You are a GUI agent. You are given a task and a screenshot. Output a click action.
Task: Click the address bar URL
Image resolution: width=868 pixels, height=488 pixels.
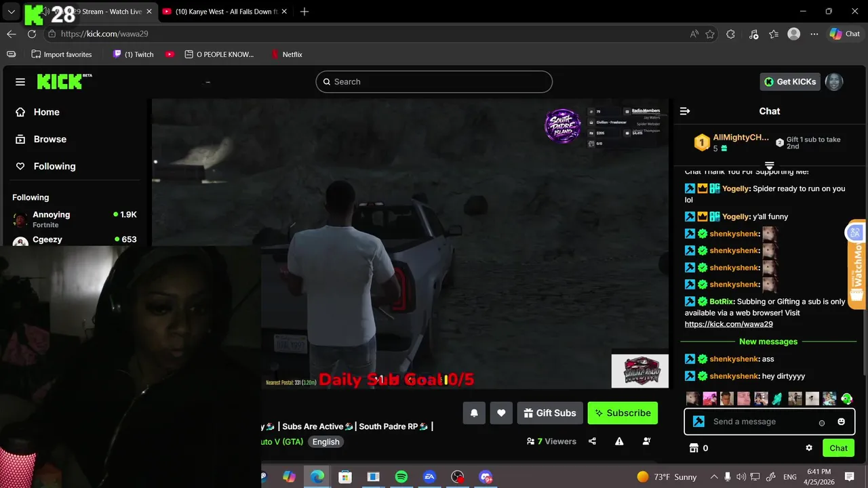104,34
